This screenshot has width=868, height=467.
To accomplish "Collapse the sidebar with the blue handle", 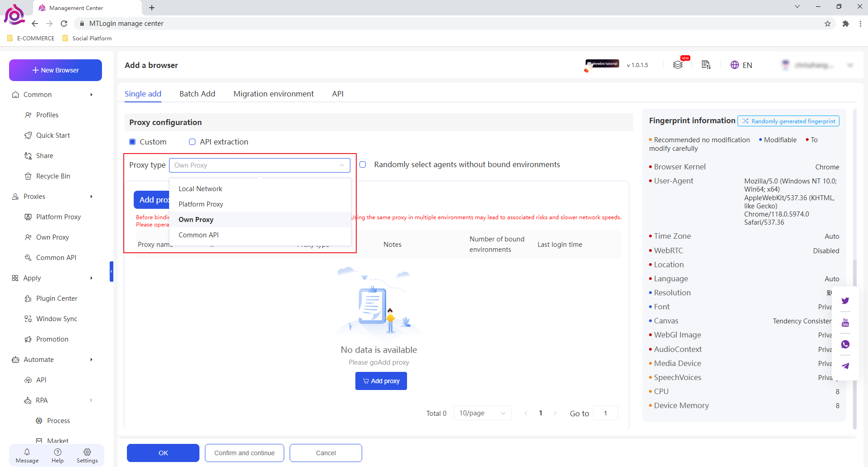I will pos(112,271).
